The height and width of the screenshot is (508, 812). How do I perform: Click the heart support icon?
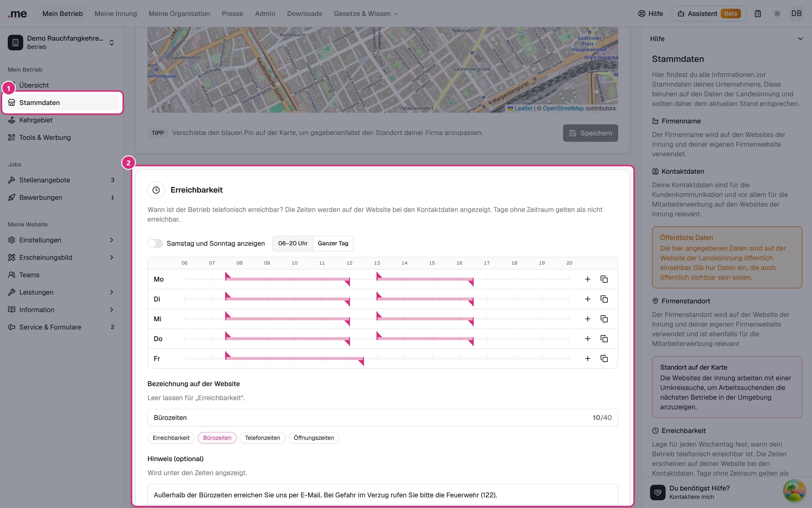click(x=658, y=492)
